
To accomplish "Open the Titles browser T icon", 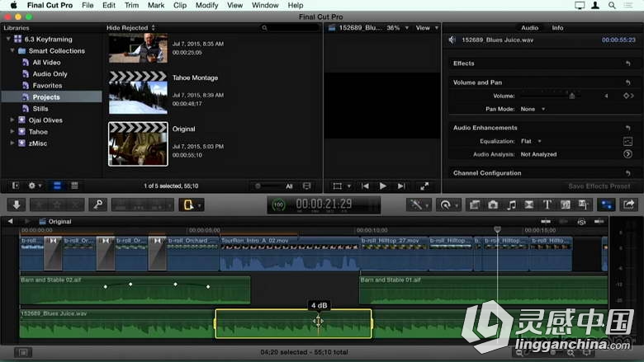I will pos(547,205).
